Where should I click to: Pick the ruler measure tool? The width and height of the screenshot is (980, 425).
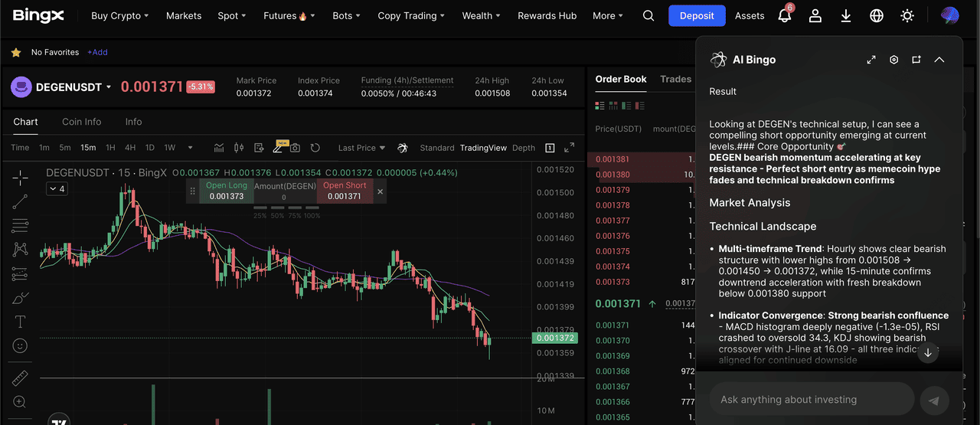20,378
